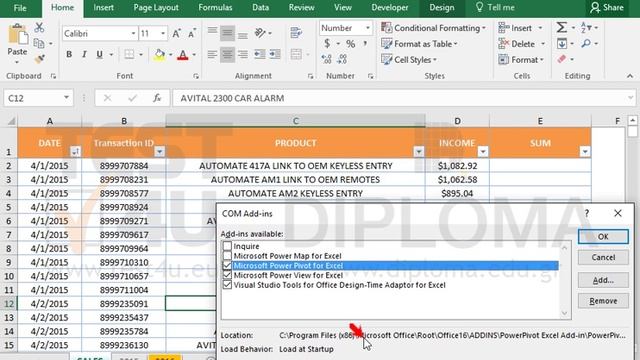Switch to the Page Layout tab

(x=156, y=8)
